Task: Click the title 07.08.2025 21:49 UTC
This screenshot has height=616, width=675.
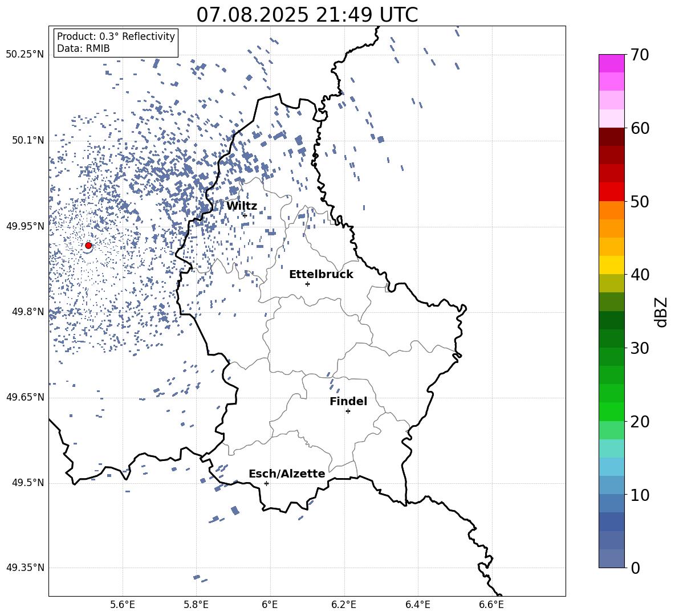Action: click(x=307, y=15)
